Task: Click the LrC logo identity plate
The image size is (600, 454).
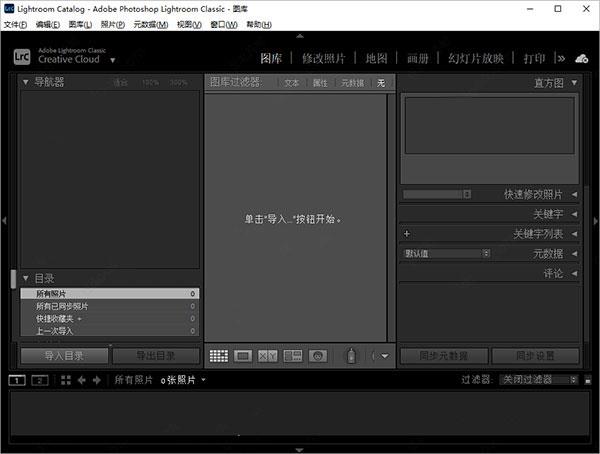Action: (x=22, y=57)
